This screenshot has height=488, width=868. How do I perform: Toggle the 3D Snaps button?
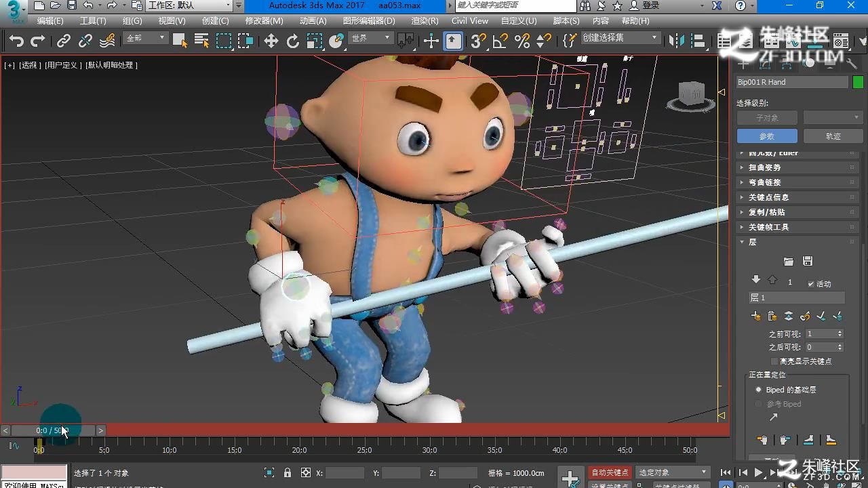point(479,41)
